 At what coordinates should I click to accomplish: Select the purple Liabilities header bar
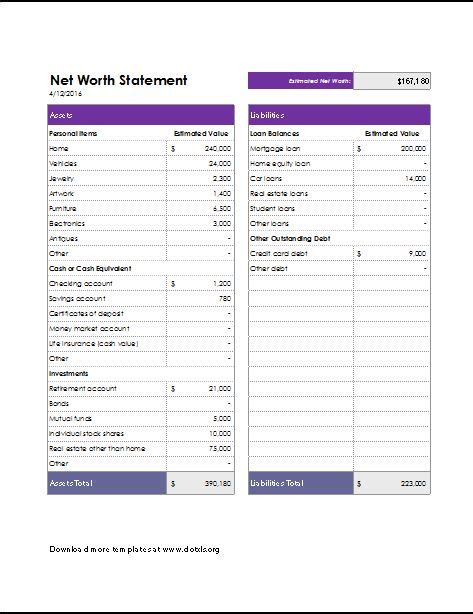coord(339,115)
